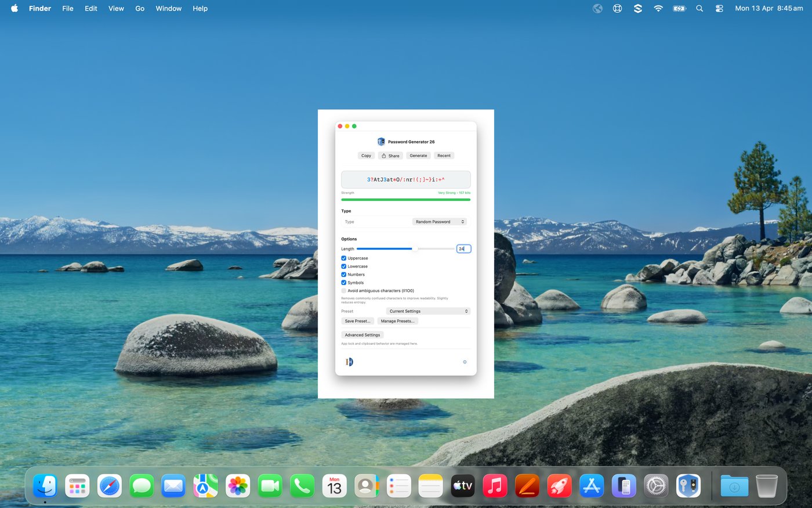This screenshot has height=508, width=812.
Task: Open the Edit menu
Action: point(91,9)
